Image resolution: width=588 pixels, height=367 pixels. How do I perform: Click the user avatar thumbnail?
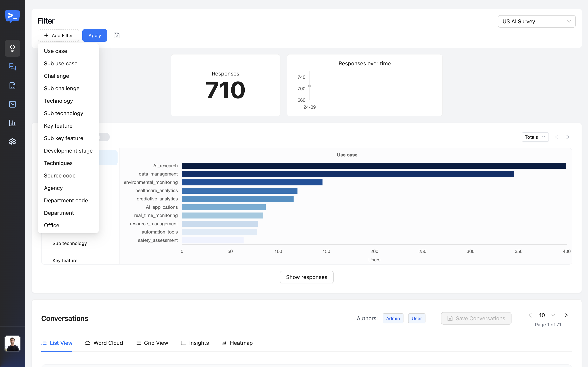coord(12,343)
